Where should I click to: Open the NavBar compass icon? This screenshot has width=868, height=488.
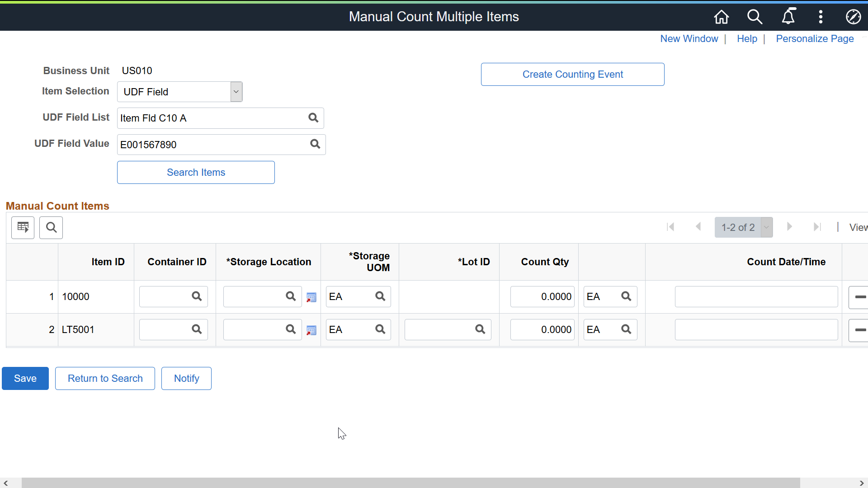click(854, 17)
